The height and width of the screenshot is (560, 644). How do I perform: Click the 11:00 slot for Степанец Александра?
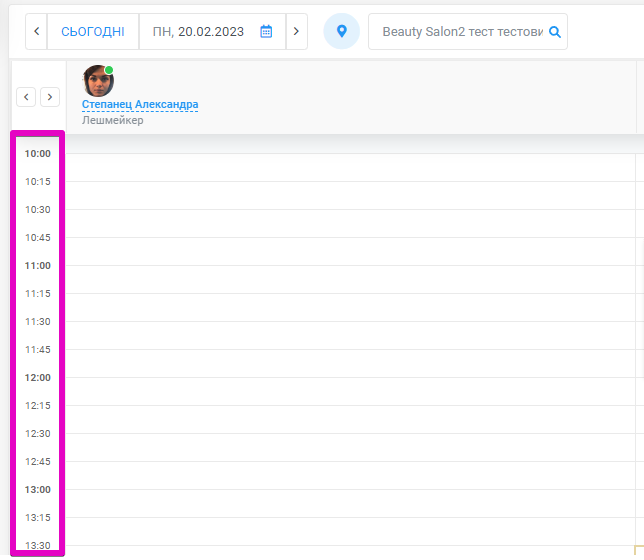tap(351, 279)
